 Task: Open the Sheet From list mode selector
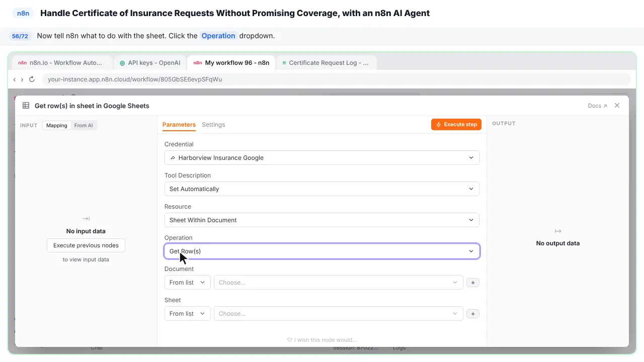[187, 314]
